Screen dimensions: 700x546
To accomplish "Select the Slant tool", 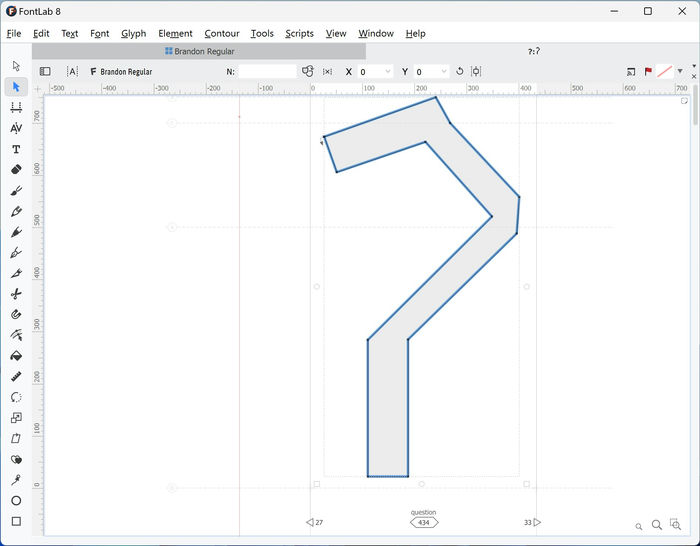I will (16, 438).
